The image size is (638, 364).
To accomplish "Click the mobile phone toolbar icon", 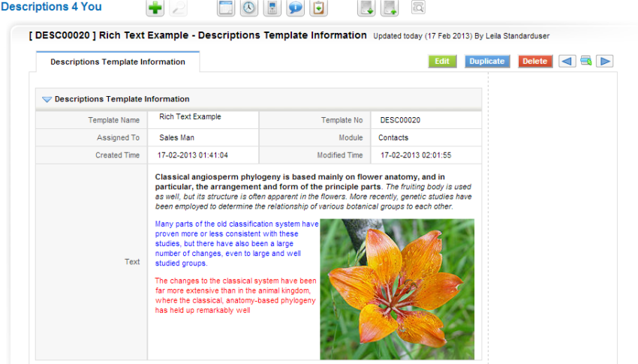I will (x=272, y=8).
